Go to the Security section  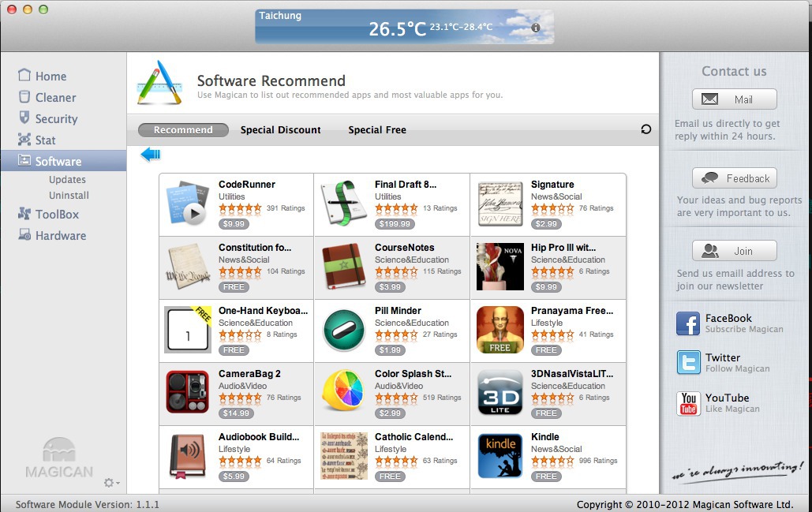pos(47,118)
